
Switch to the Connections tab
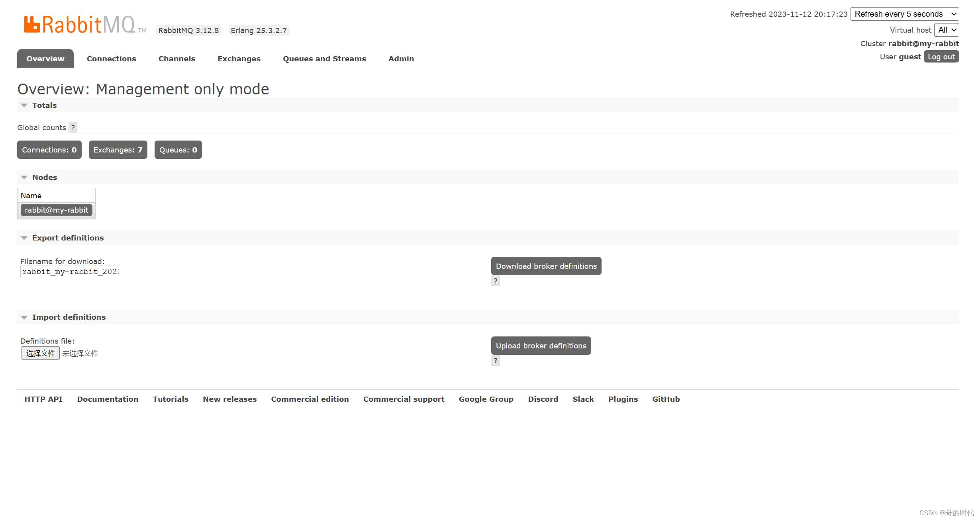point(111,59)
